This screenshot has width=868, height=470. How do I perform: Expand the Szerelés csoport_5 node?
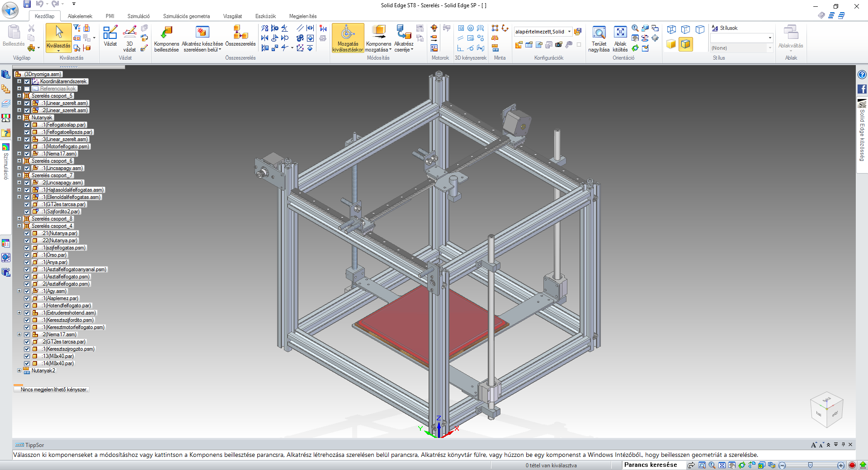pos(19,96)
